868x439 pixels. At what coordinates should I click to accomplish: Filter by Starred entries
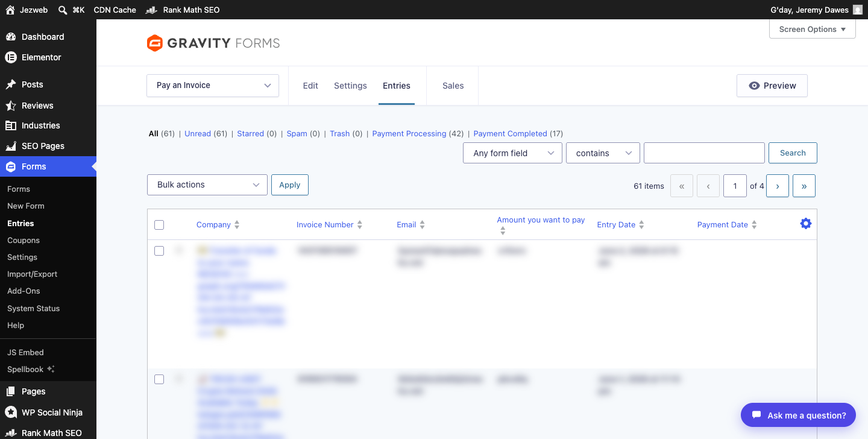[250, 134]
